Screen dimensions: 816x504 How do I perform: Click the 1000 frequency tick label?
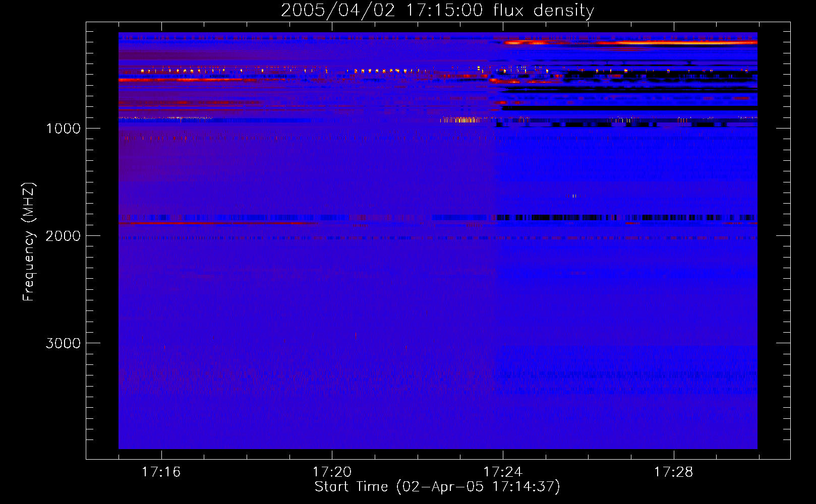pyautogui.click(x=63, y=129)
